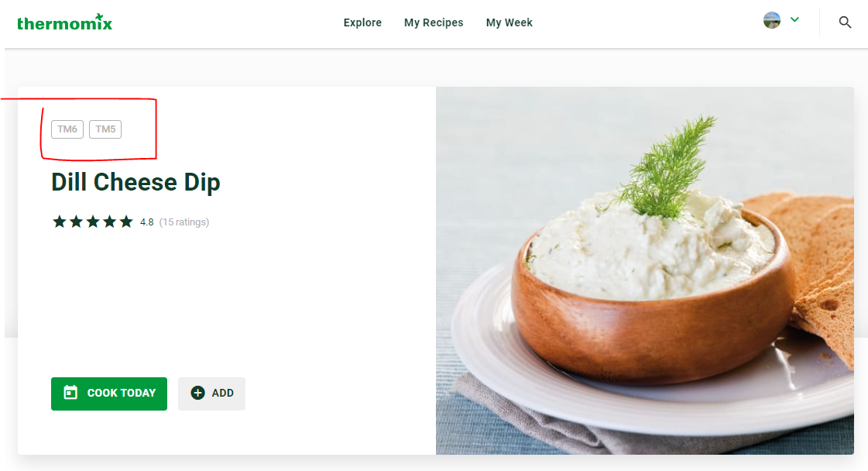
Task: Click the fifth rating star
Action: pos(126,222)
